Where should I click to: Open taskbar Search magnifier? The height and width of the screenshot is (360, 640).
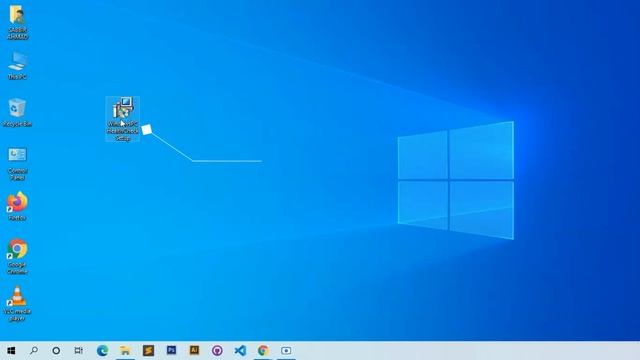point(34,351)
